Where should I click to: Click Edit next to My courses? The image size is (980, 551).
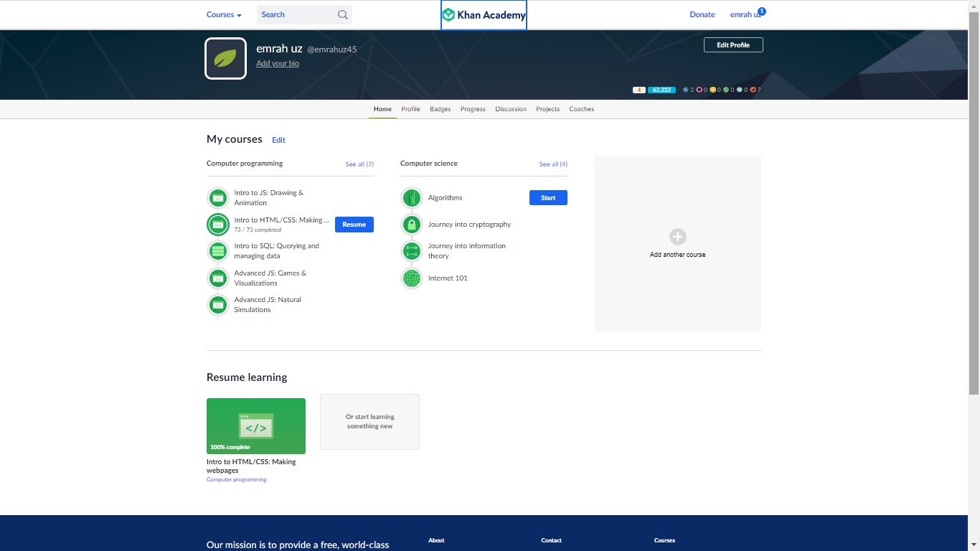tap(278, 140)
